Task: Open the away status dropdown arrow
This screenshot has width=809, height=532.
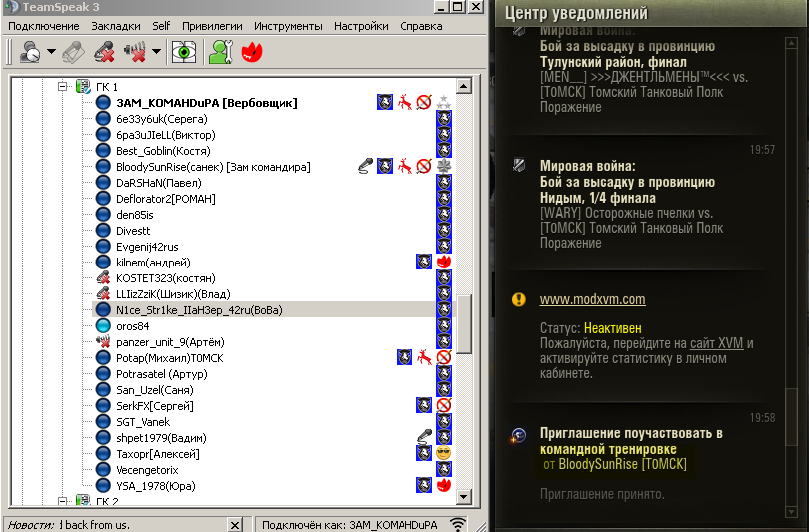Action: coord(51,52)
